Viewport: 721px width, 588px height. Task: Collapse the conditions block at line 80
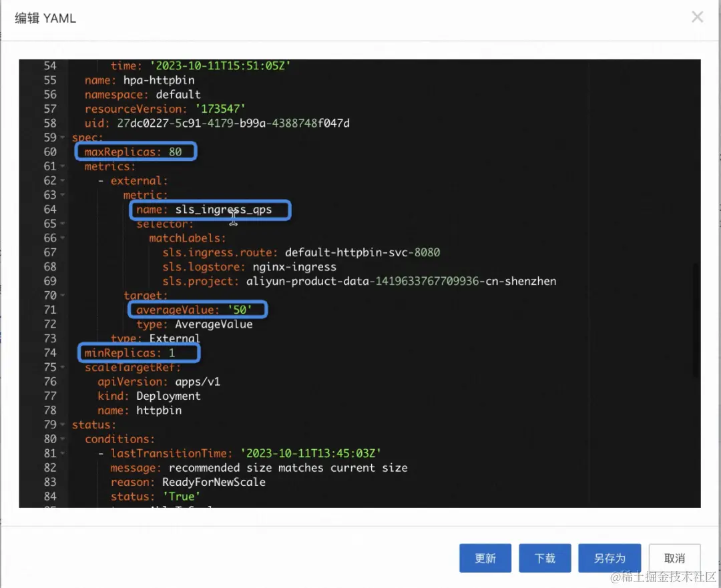pos(63,438)
